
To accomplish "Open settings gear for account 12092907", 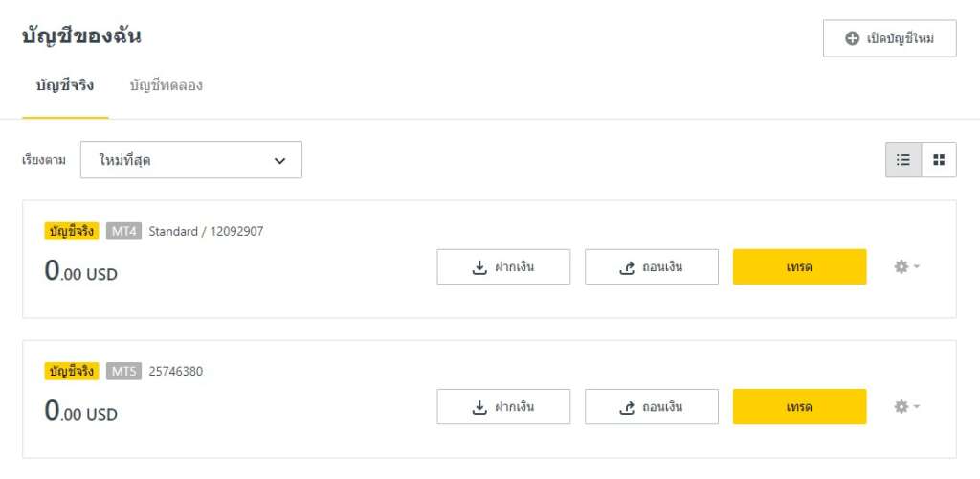I will click(901, 267).
